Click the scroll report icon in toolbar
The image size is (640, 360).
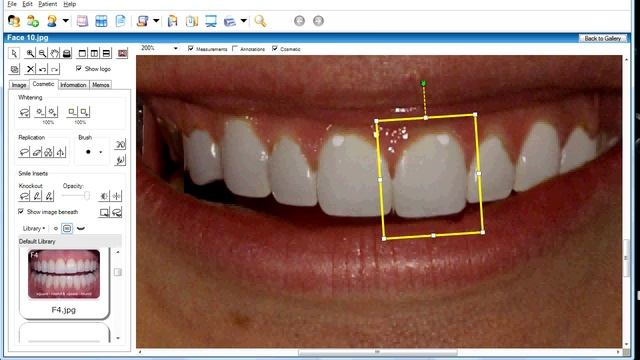pos(142,21)
